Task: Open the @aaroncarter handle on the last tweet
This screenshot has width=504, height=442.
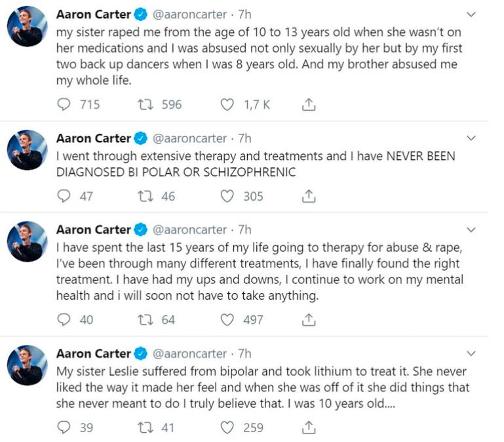Action: 189,353
